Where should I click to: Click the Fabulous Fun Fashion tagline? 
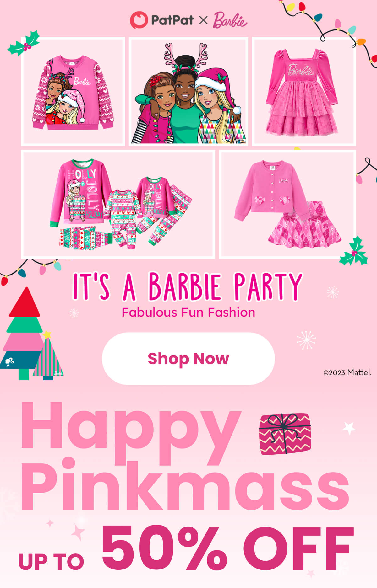tap(188, 313)
